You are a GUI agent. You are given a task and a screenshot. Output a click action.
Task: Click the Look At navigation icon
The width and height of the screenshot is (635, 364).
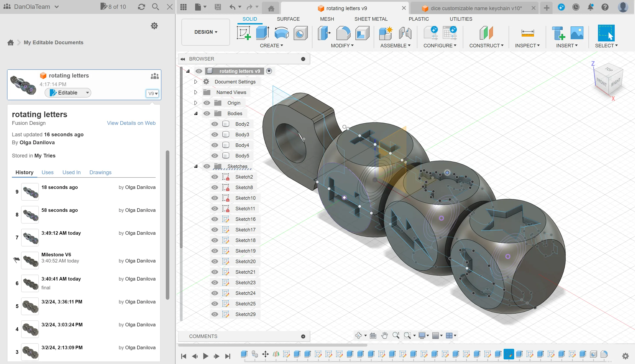[373, 336]
